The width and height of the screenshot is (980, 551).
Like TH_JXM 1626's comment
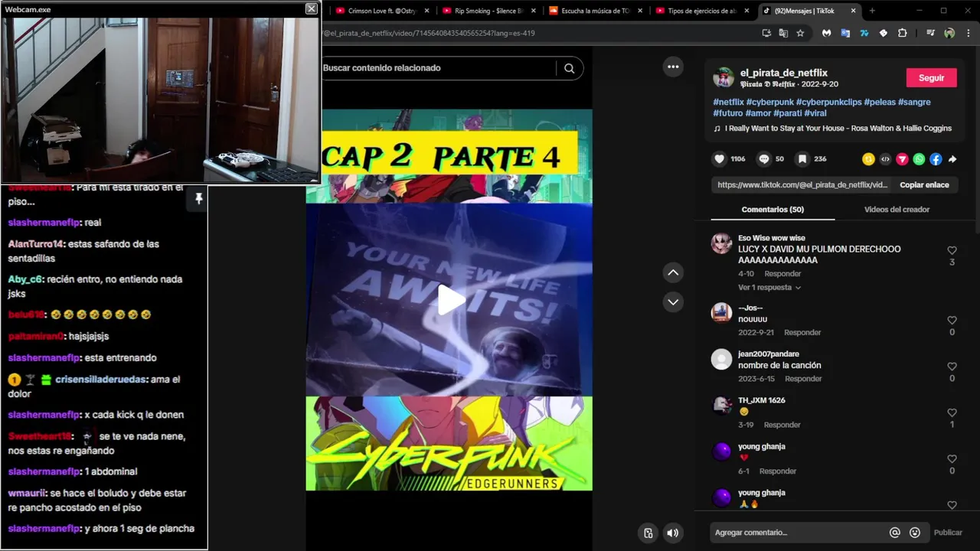click(x=952, y=412)
